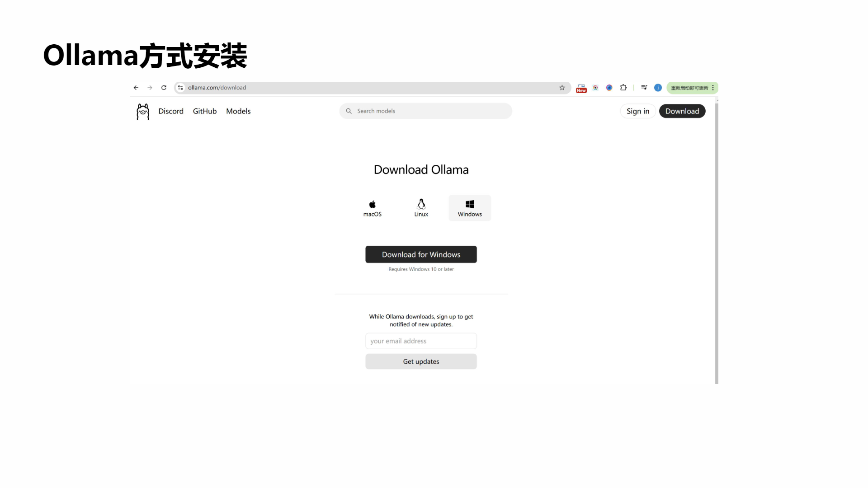The image size is (868, 488).
Task: Click the Ollama llama logo
Action: (143, 112)
